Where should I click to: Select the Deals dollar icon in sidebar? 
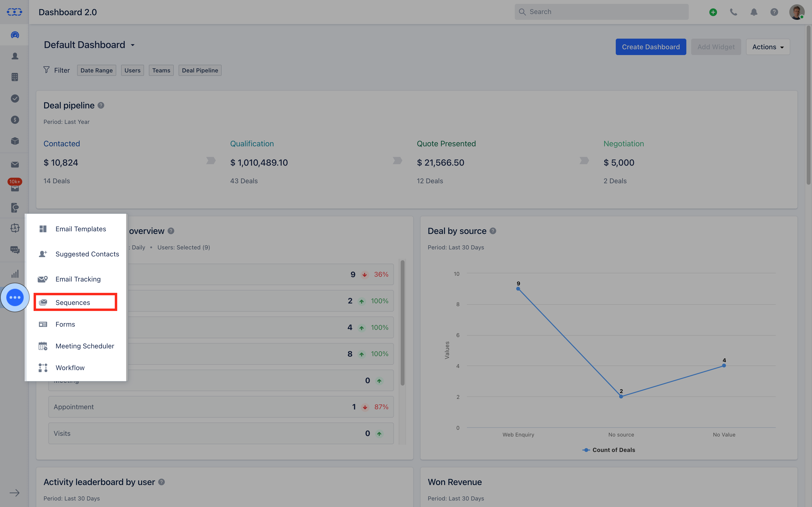[14, 120]
